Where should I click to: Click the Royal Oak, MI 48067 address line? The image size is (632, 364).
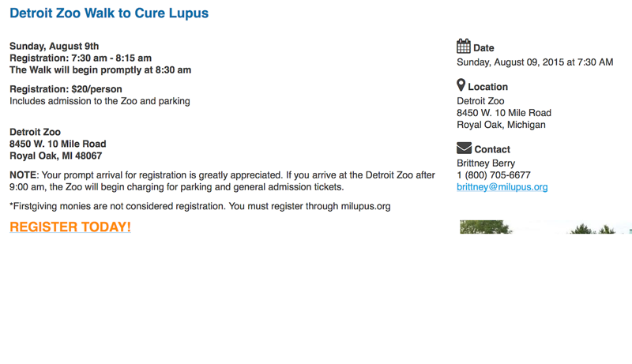coord(55,156)
